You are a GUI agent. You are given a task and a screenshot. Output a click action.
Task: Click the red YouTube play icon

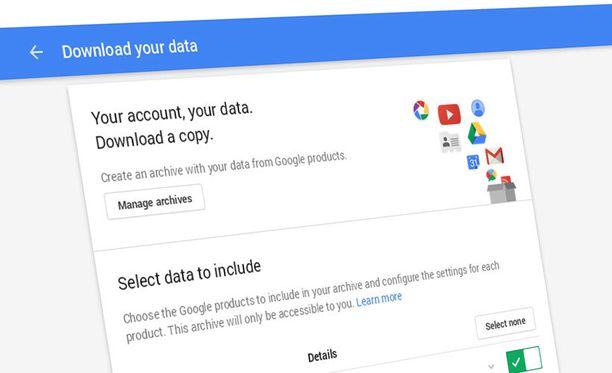(x=449, y=114)
